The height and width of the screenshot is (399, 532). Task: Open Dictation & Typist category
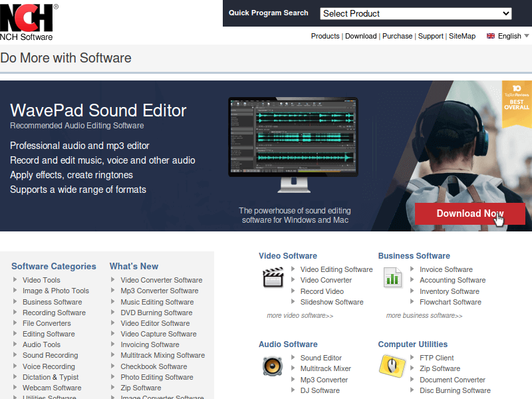(x=51, y=377)
